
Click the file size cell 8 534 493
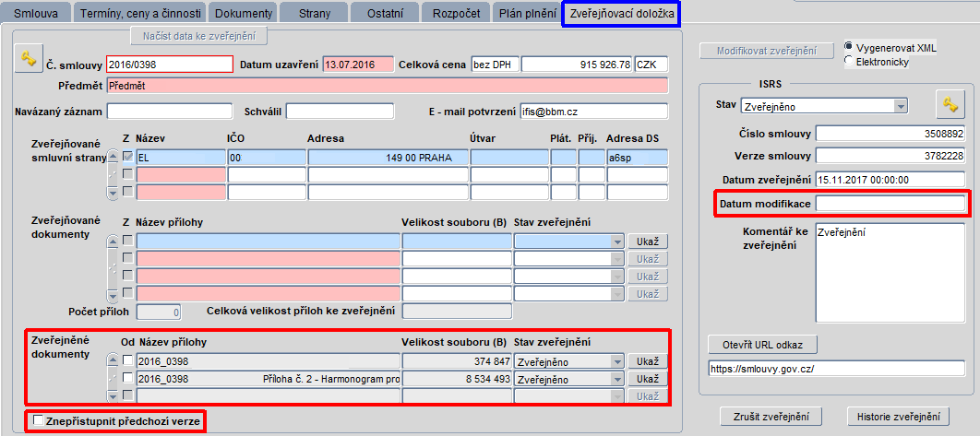tap(457, 379)
